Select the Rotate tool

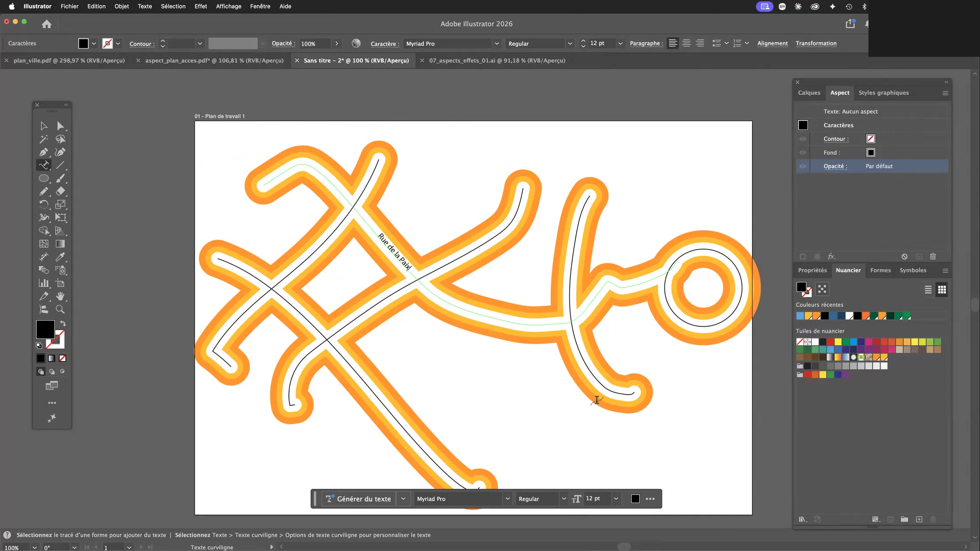pyautogui.click(x=44, y=205)
